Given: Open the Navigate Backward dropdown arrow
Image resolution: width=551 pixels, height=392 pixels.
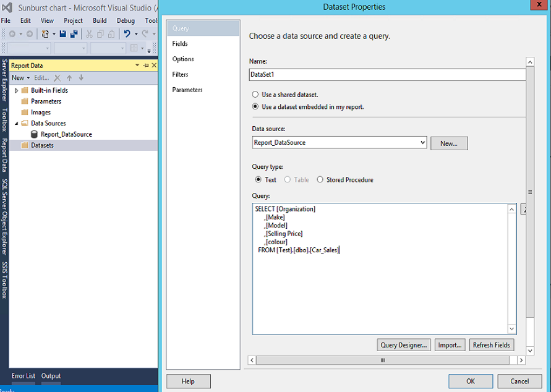Looking at the screenshot, I should tap(21, 34).
